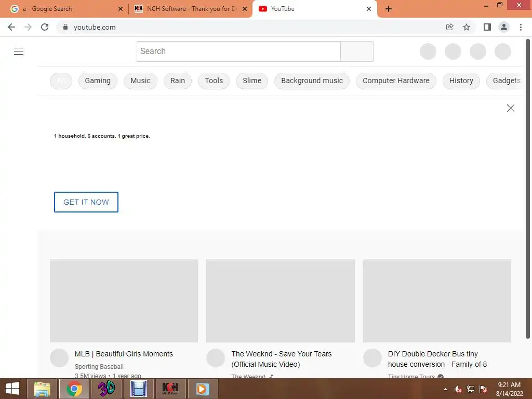Open Chrome three-dot menu

[x=521, y=27]
